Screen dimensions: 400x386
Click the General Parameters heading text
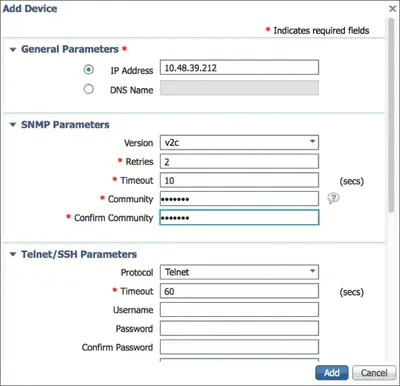point(70,49)
